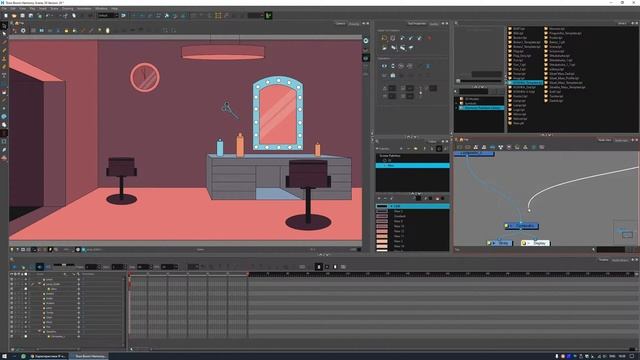Select the Composite node in Node View
This screenshot has height=360, width=640.
(x=521, y=226)
